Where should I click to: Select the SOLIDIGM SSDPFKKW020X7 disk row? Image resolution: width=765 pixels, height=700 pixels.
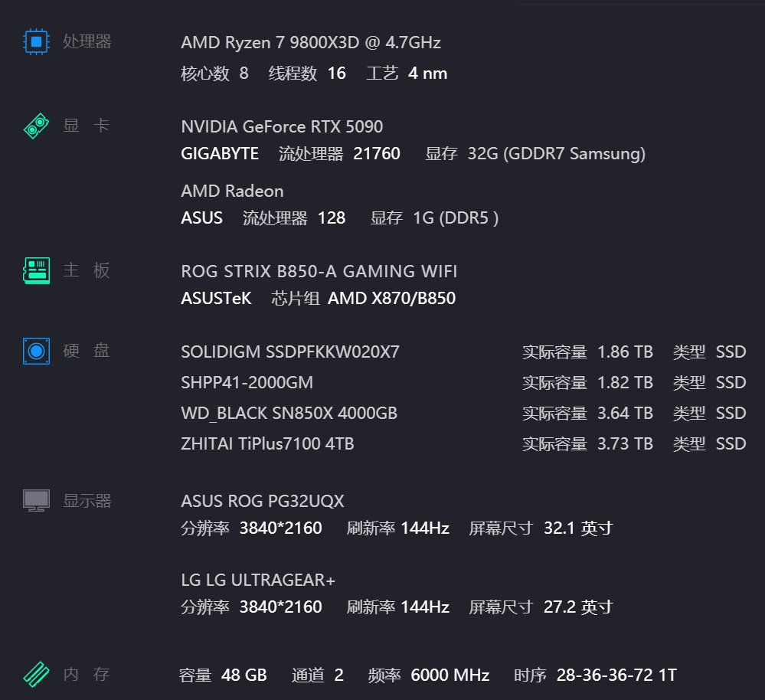tap(463, 352)
